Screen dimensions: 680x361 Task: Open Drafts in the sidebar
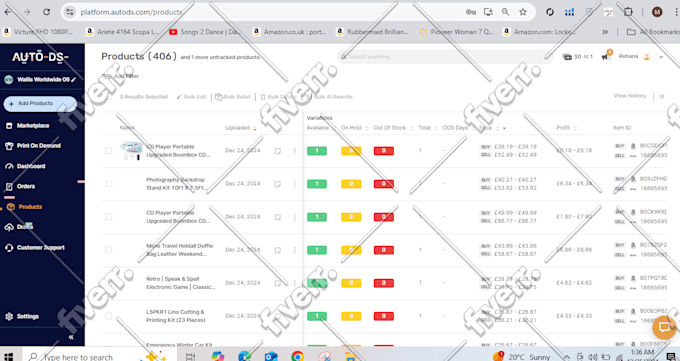[25, 227]
